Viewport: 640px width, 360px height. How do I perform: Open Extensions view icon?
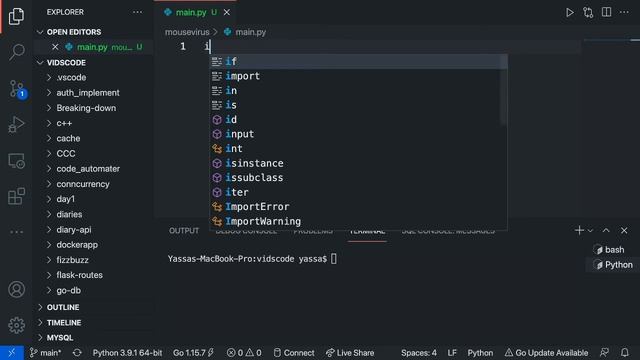click(x=16, y=196)
